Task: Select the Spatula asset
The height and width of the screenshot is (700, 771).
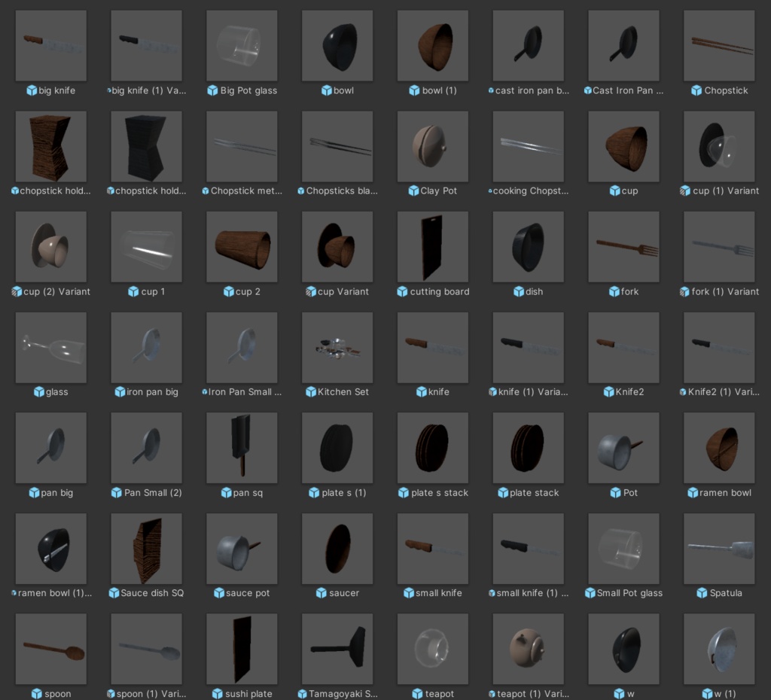Action: click(x=719, y=548)
